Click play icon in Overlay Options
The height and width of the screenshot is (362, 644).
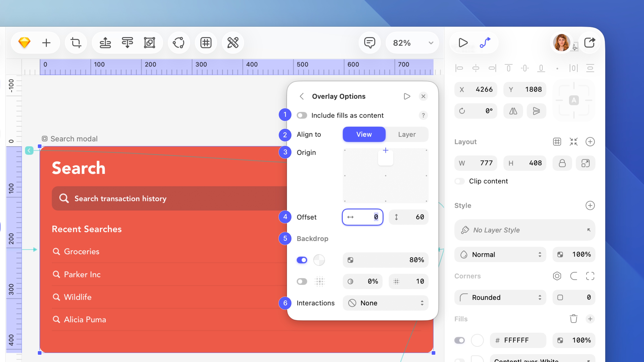coord(407,96)
